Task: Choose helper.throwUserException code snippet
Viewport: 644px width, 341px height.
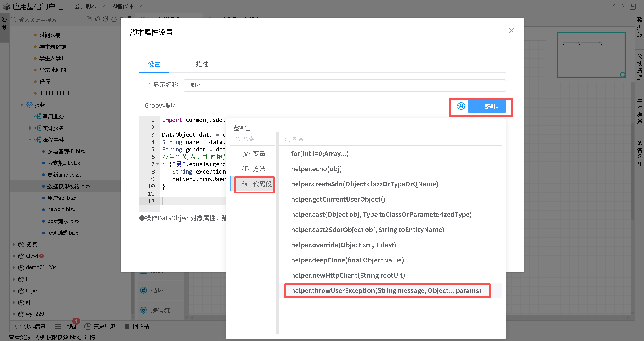Action: [x=386, y=290]
